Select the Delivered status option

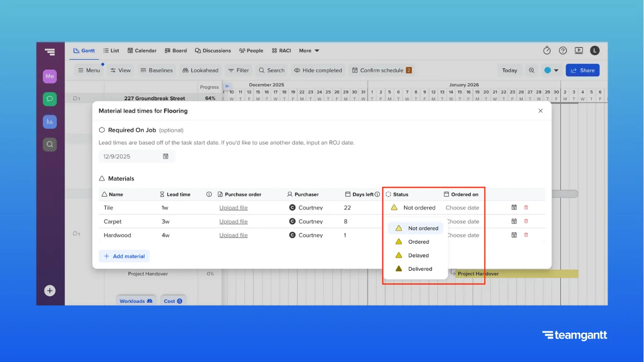point(421,269)
